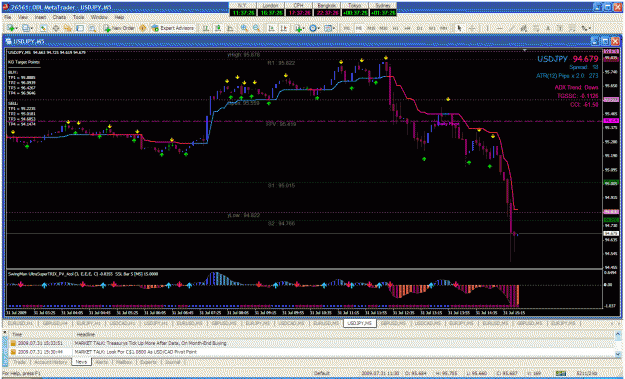The width and height of the screenshot is (625, 379).
Task: Switch to the Journal terminal tab
Action: point(172,362)
